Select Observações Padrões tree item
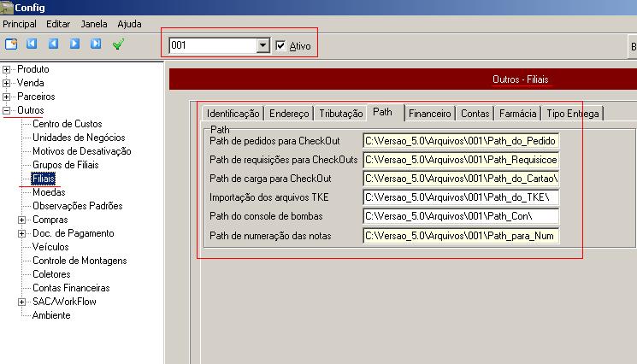Screen dimensions: 637x364 point(78,206)
